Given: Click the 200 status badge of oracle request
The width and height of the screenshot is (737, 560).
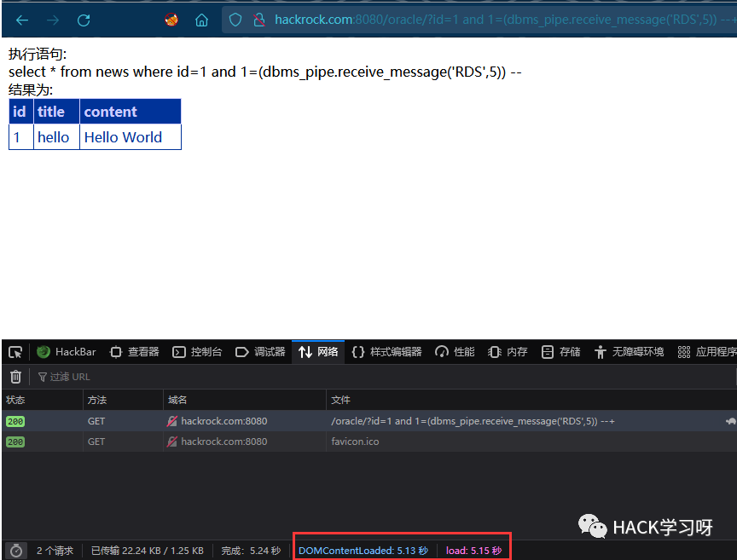Looking at the screenshot, I should (x=15, y=421).
